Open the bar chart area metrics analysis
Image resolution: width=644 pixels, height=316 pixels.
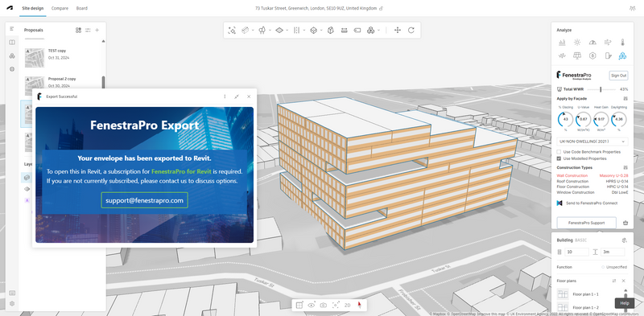click(x=562, y=43)
